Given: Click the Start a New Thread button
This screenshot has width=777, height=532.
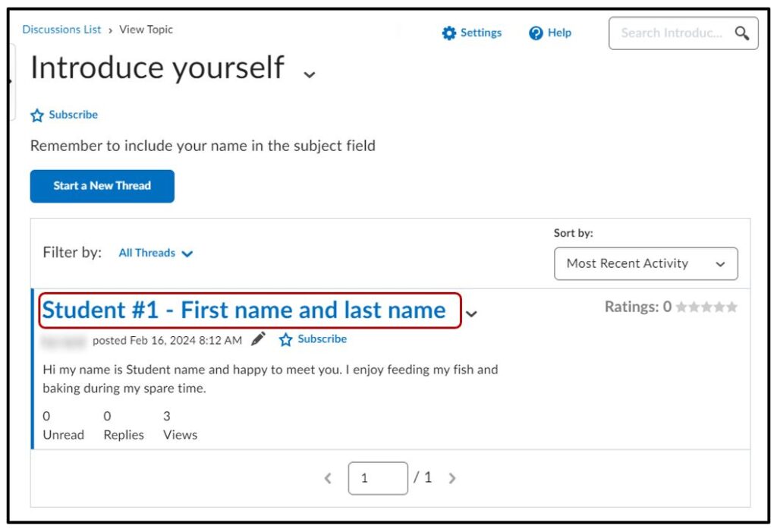Looking at the screenshot, I should (x=102, y=186).
